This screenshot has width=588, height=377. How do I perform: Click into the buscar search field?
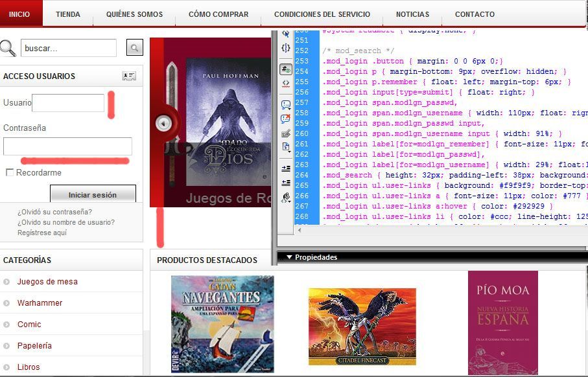pos(68,48)
